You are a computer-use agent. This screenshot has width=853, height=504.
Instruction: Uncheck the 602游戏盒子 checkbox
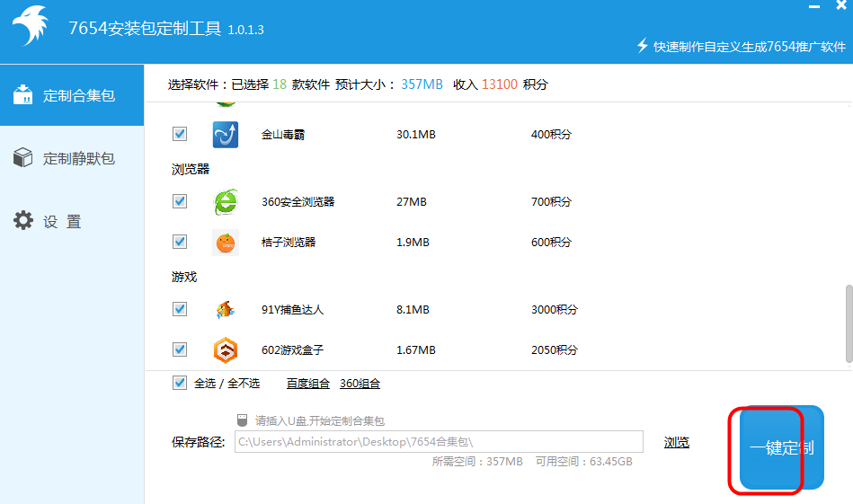pyautogui.click(x=180, y=349)
